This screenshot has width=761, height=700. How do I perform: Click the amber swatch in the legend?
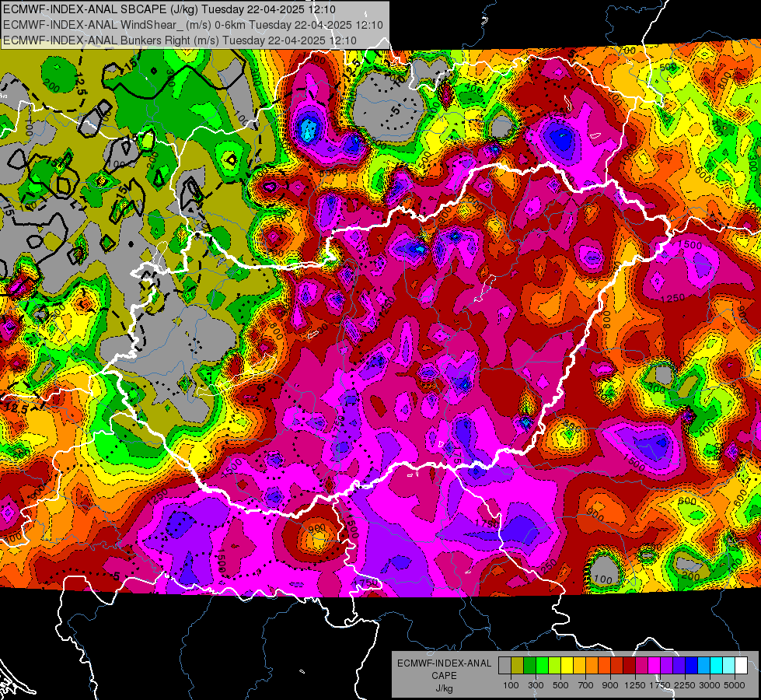(x=579, y=665)
